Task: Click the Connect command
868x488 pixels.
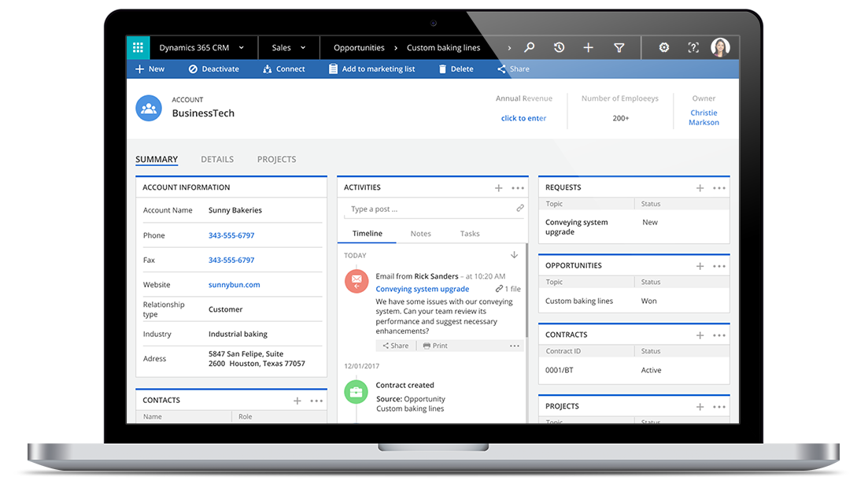Action: pyautogui.click(x=284, y=68)
